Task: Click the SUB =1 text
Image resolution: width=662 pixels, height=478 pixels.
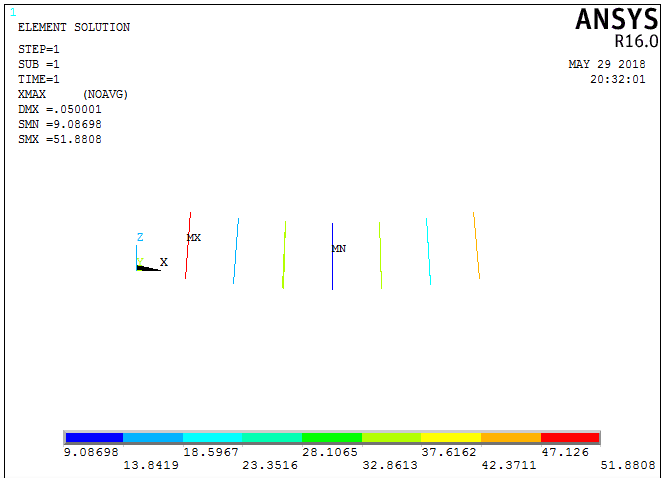Action: [38, 64]
